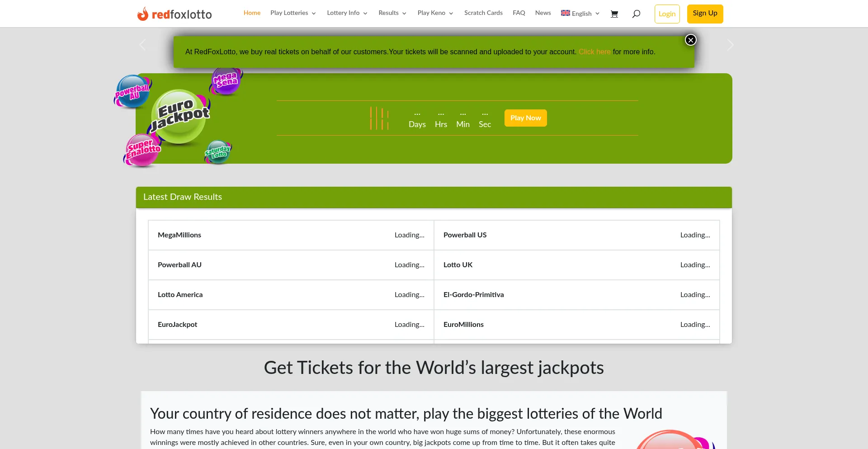868x449 pixels.
Task: Click the Powerball AU ball
Action: pos(132,92)
